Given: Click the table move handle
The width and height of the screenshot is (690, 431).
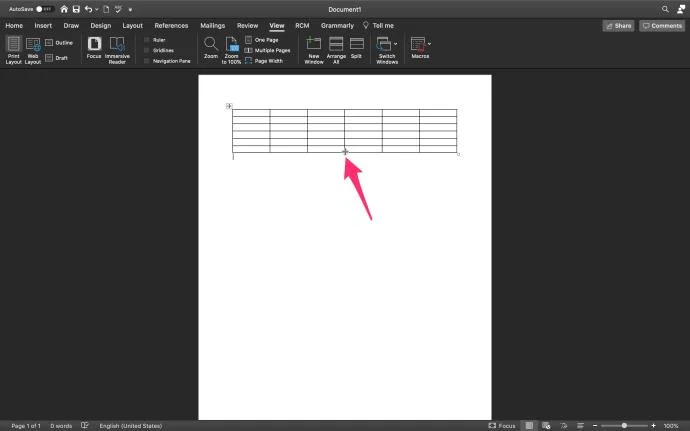Looking at the screenshot, I should (x=229, y=106).
